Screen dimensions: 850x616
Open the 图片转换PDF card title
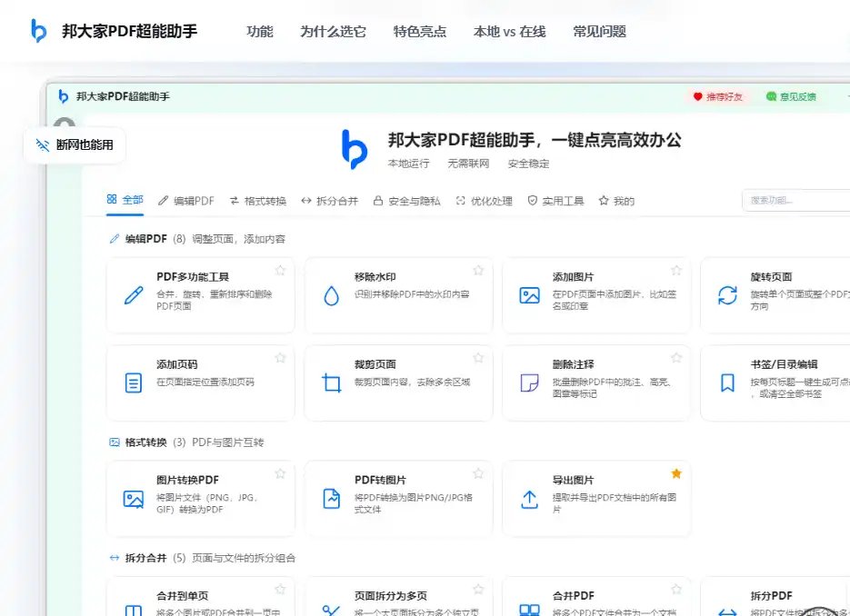click(187, 480)
